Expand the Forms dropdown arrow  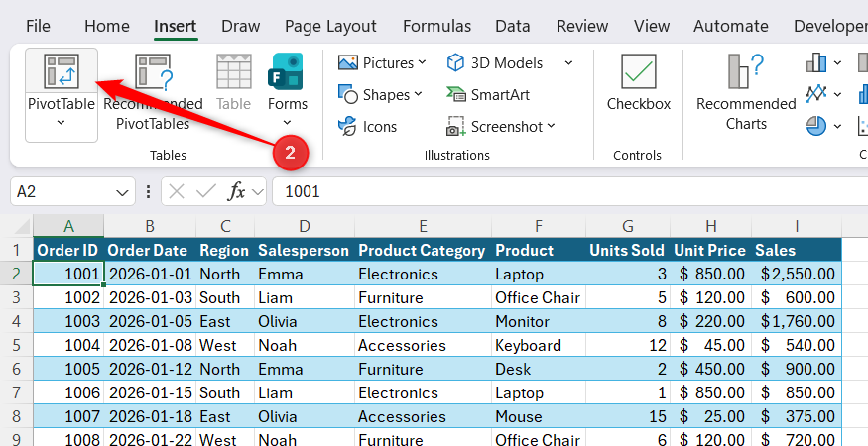pyautogui.click(x=287, y=122)
